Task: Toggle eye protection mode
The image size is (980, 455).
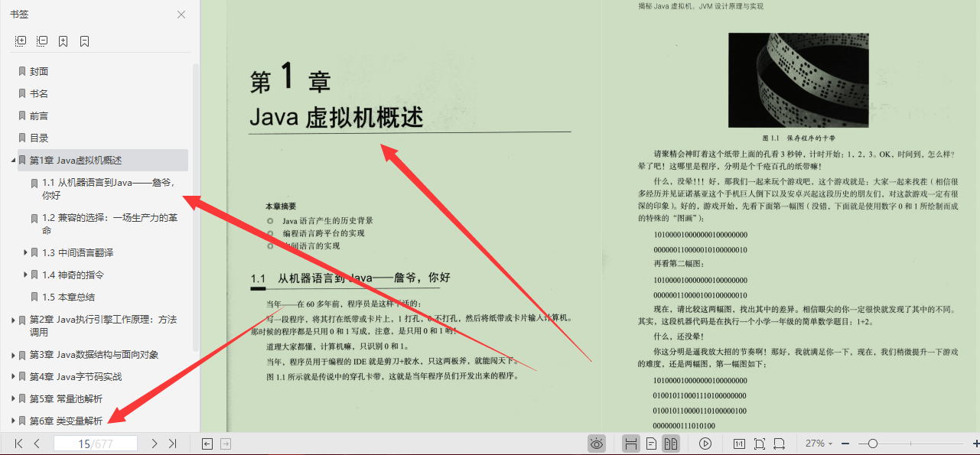Action: point(597,444)
